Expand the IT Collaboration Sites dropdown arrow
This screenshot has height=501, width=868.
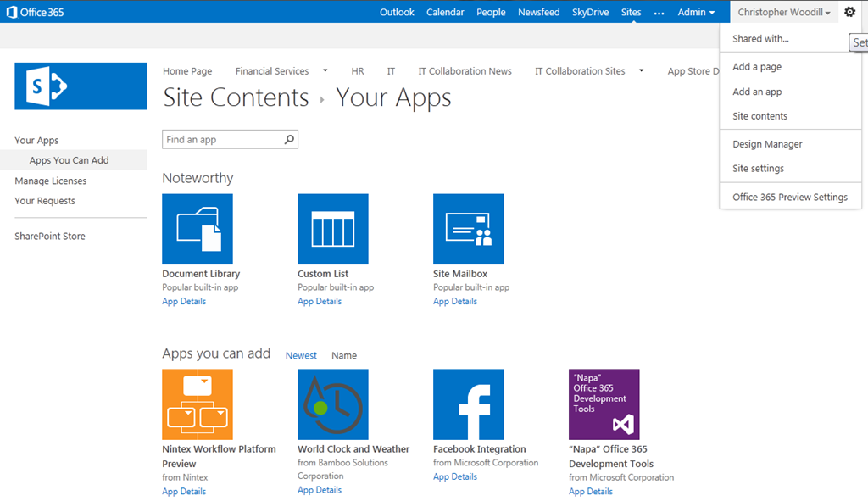point(641,70)
